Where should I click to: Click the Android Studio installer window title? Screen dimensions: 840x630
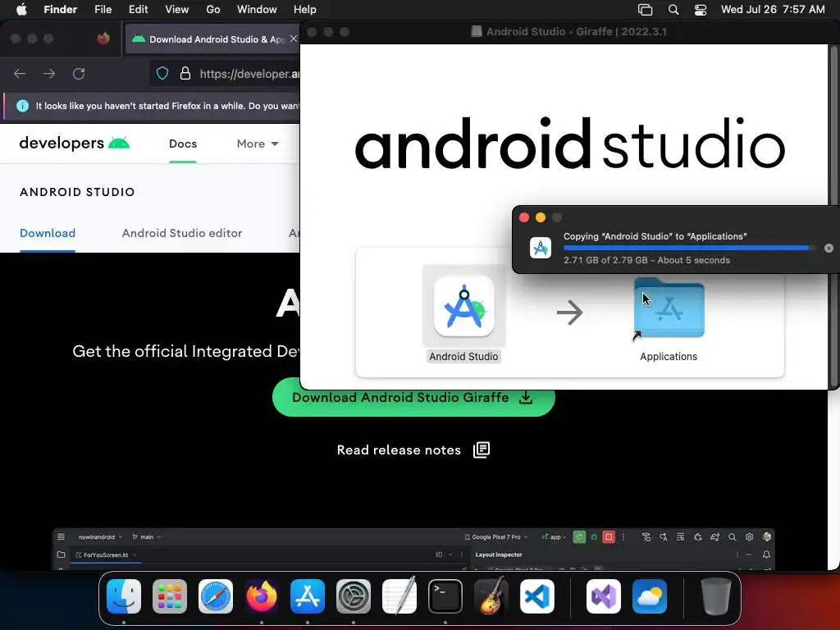point(569,32)
